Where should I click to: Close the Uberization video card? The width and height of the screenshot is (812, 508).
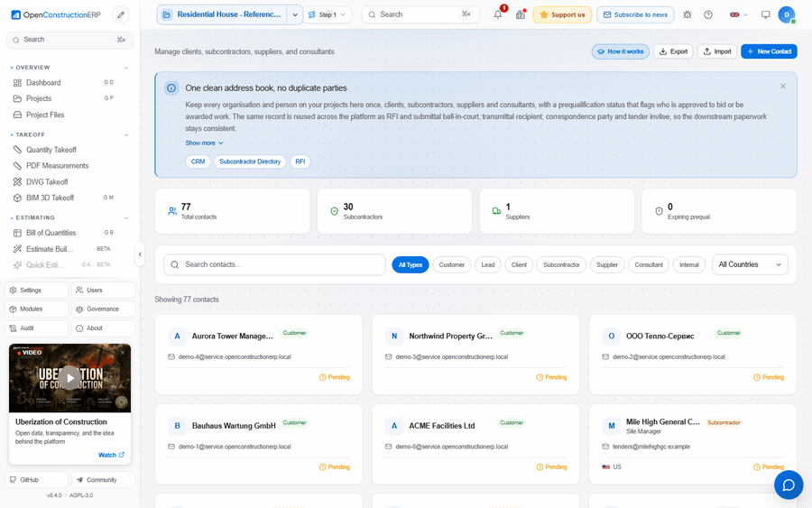click(x=123, y=352)
